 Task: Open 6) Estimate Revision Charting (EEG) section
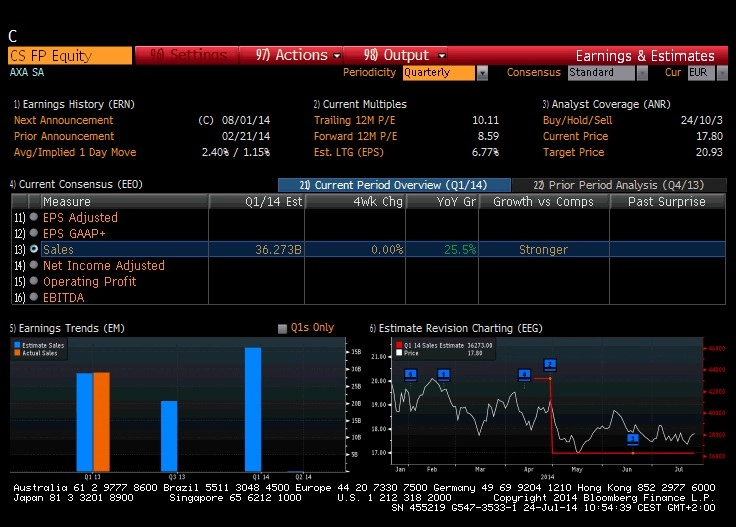456,328
